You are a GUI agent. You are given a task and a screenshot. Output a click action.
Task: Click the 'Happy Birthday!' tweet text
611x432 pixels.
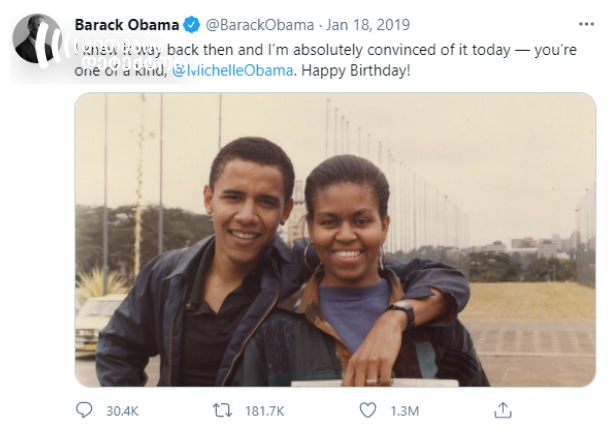point(356,71)
